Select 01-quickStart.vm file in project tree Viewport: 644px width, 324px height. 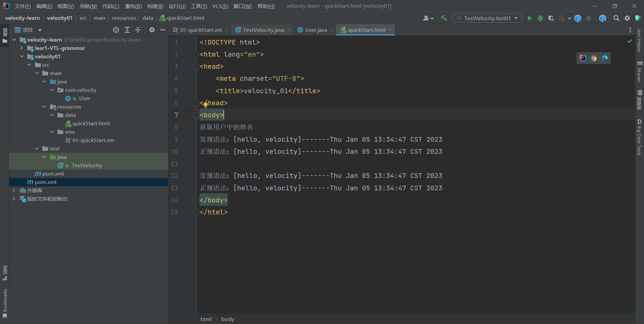(93, 140)
